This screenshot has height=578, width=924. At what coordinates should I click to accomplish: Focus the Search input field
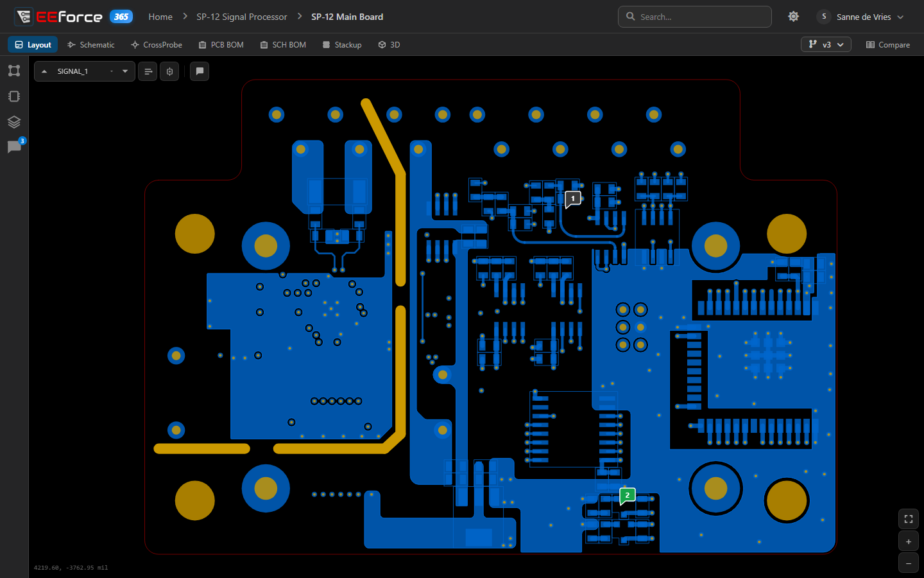point(695,17)
